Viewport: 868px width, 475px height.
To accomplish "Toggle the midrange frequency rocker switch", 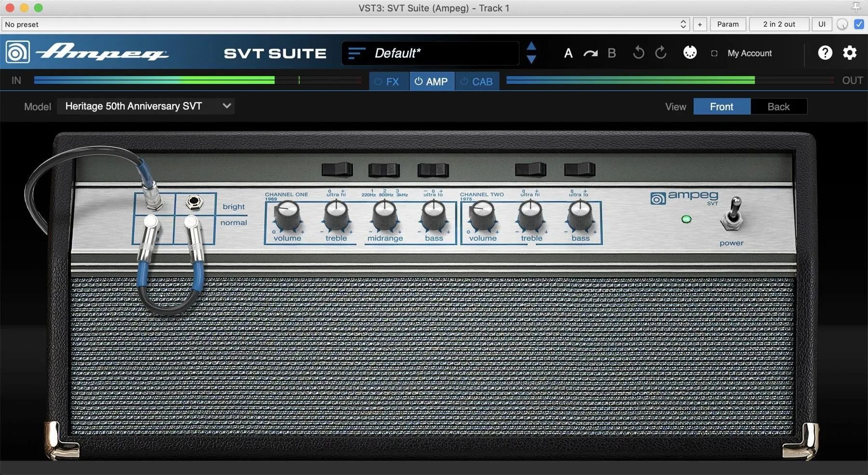I will pyautogui.click(x=384, y=170).
